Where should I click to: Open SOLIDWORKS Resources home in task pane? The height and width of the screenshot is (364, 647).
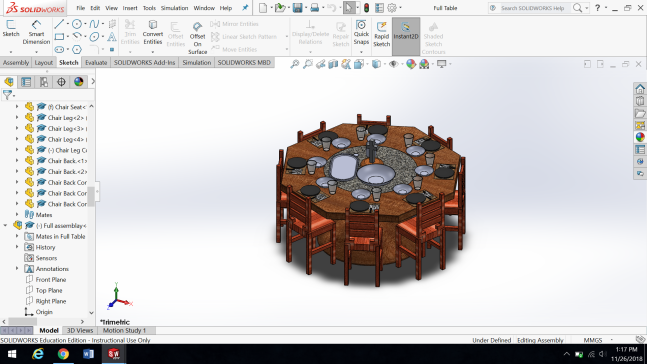[x=640, y=89]
